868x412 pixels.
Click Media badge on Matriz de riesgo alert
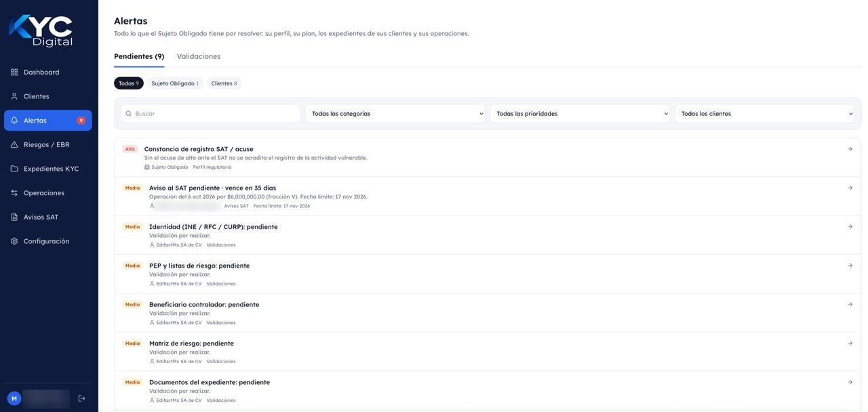132,344
